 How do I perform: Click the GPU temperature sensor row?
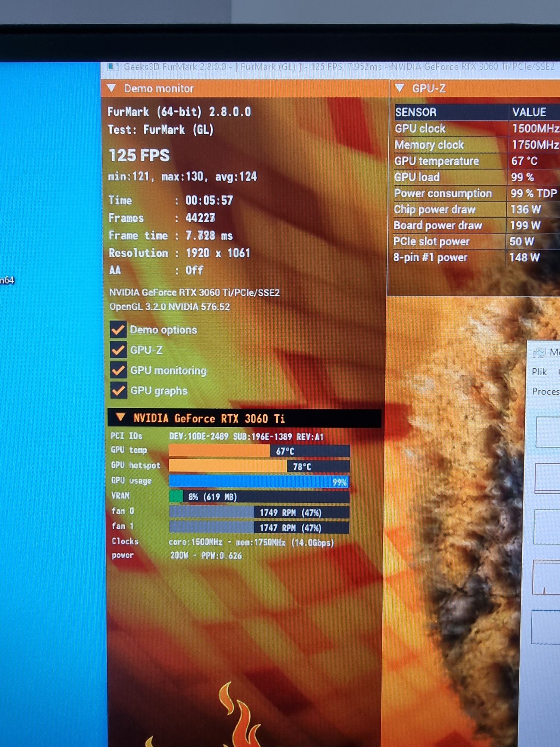click(477, 161)
